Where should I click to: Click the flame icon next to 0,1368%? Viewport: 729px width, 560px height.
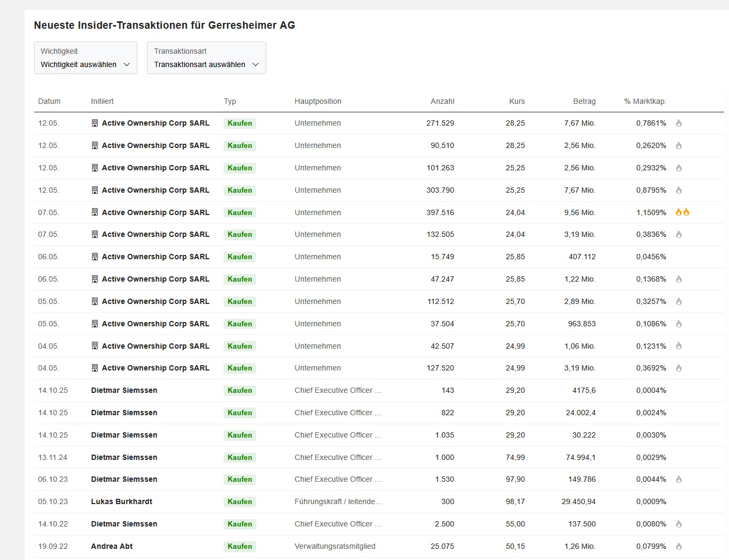coord(679,279)
